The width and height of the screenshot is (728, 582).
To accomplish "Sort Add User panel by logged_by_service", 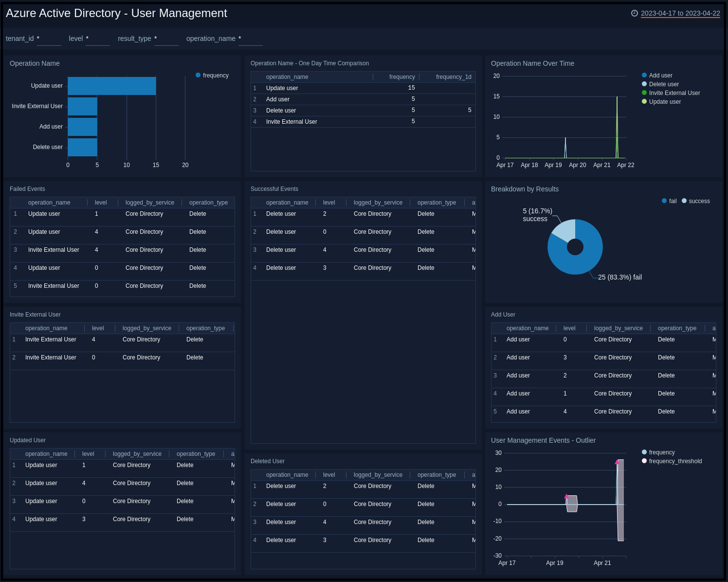I will click(x=619, y=328).
